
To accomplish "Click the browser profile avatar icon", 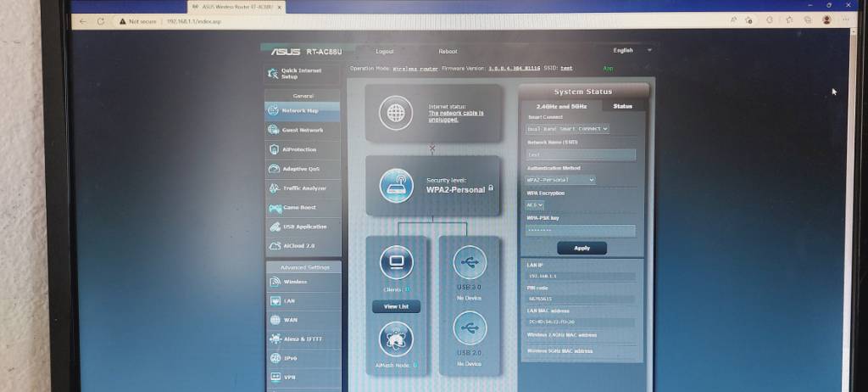I will 827,20.
